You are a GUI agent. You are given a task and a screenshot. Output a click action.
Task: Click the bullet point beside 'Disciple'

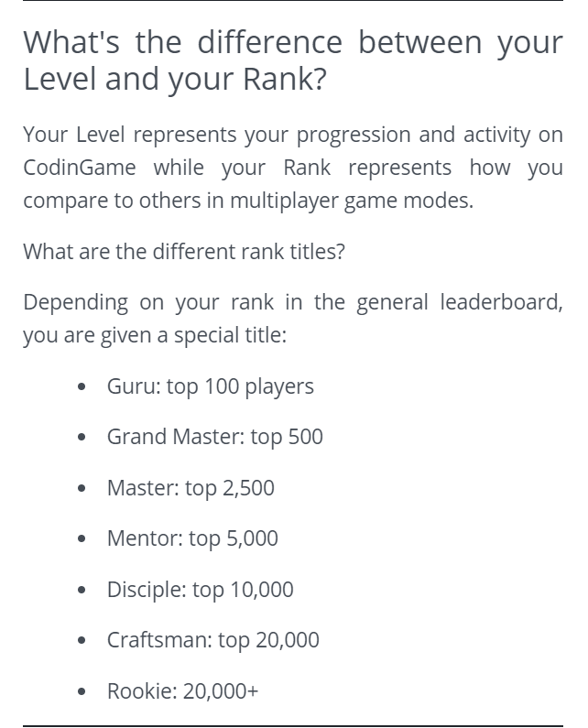coord(82,591)
